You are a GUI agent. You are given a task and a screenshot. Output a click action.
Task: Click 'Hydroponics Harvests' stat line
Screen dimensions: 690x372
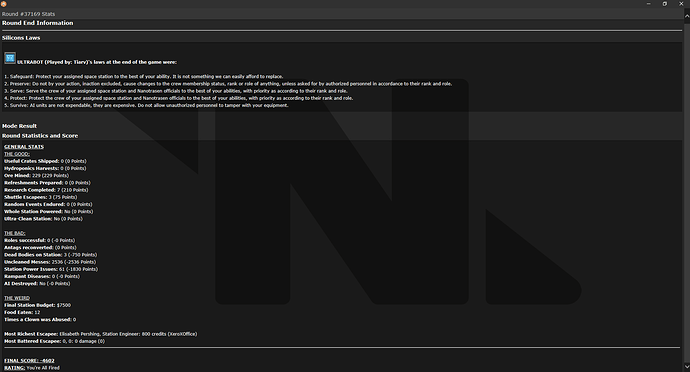45,168
